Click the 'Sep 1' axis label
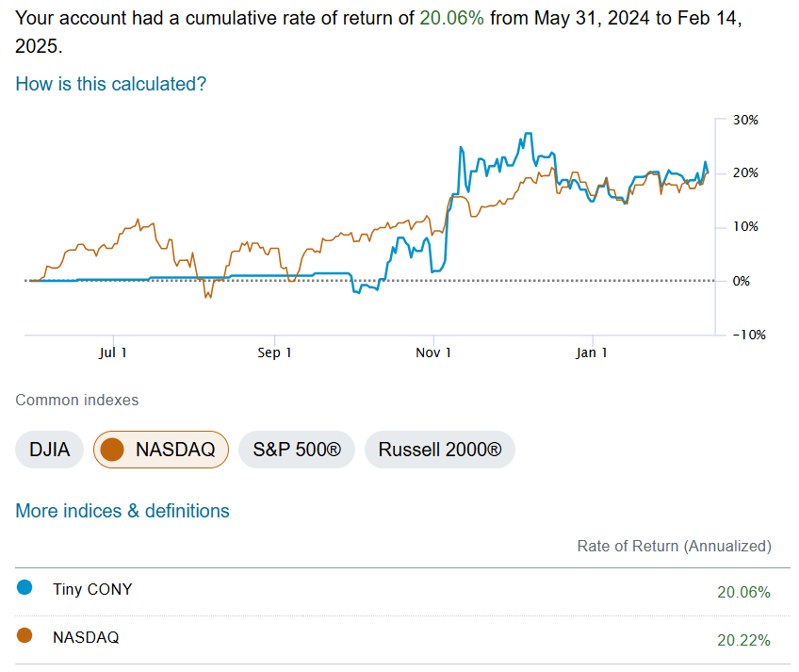799x672 pixels. coord(274,352)
